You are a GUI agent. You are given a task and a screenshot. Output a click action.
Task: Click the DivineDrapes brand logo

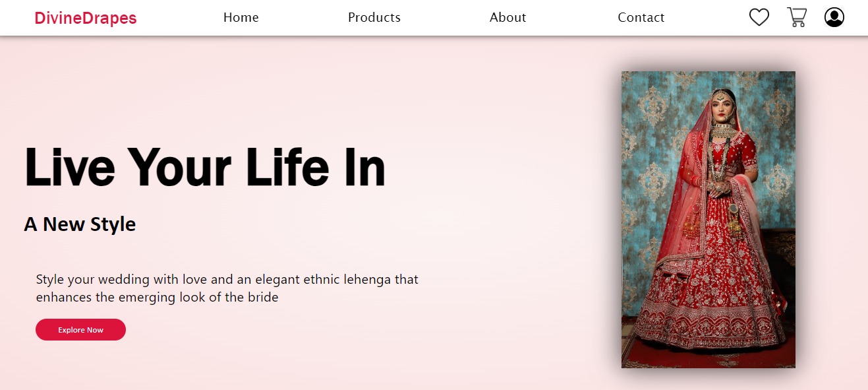click(86, 18)
